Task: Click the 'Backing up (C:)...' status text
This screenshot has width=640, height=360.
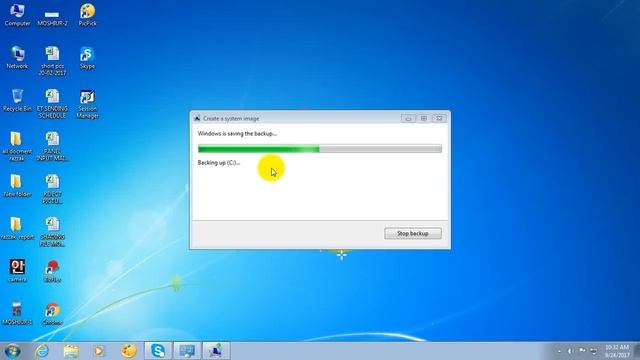Action: 219,162
